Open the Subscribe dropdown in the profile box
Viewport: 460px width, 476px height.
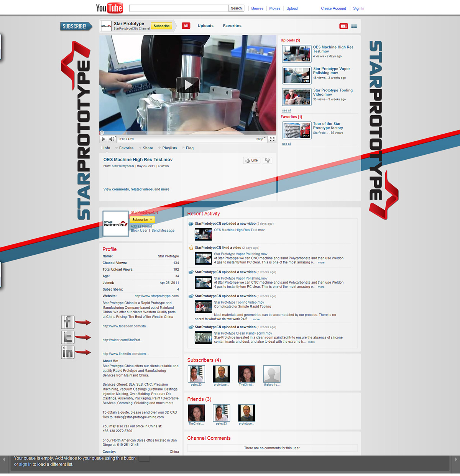pos(142,220)
